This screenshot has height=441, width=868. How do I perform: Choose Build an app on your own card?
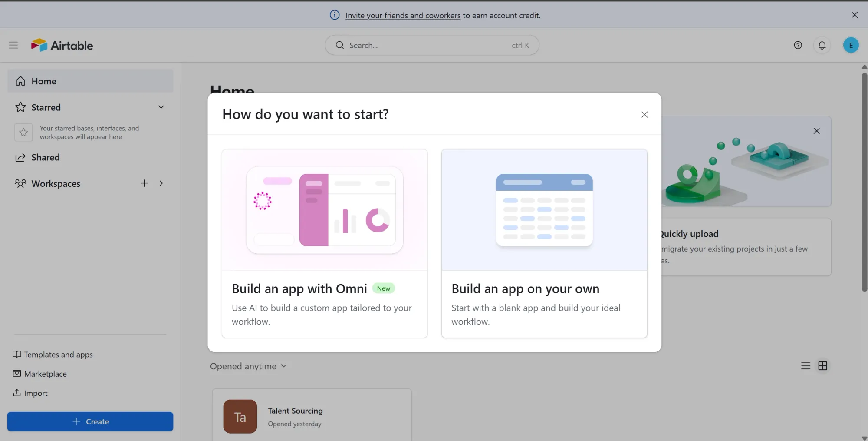tap(544, 243)
